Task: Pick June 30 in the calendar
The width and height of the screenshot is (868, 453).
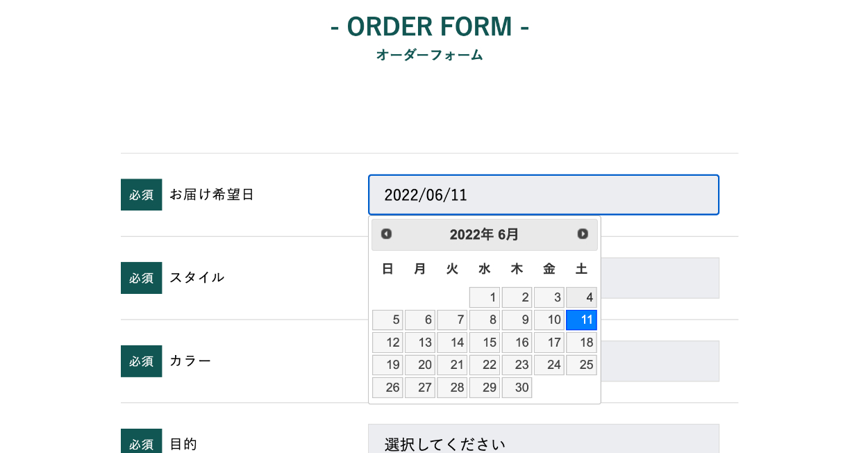Action: [517, 388]
